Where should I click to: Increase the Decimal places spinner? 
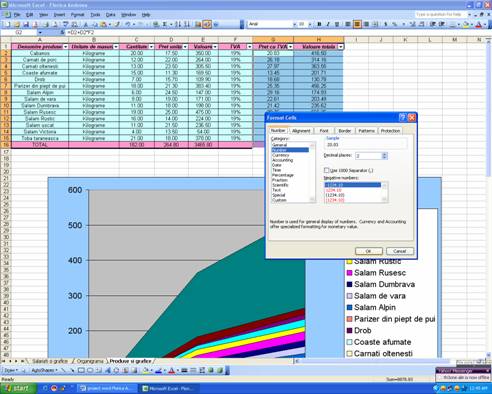(384, 154)
